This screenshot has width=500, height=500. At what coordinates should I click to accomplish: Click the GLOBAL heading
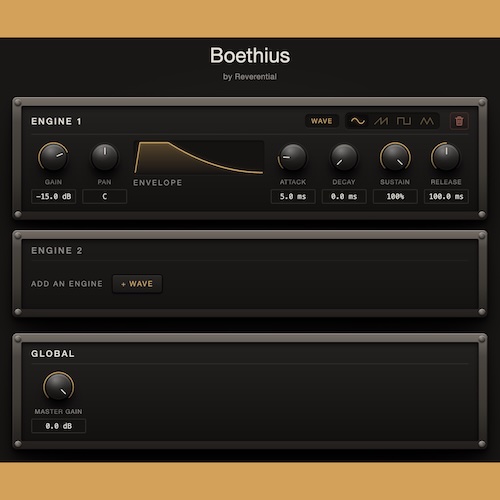pyautogui.click(x=53, y=354)
